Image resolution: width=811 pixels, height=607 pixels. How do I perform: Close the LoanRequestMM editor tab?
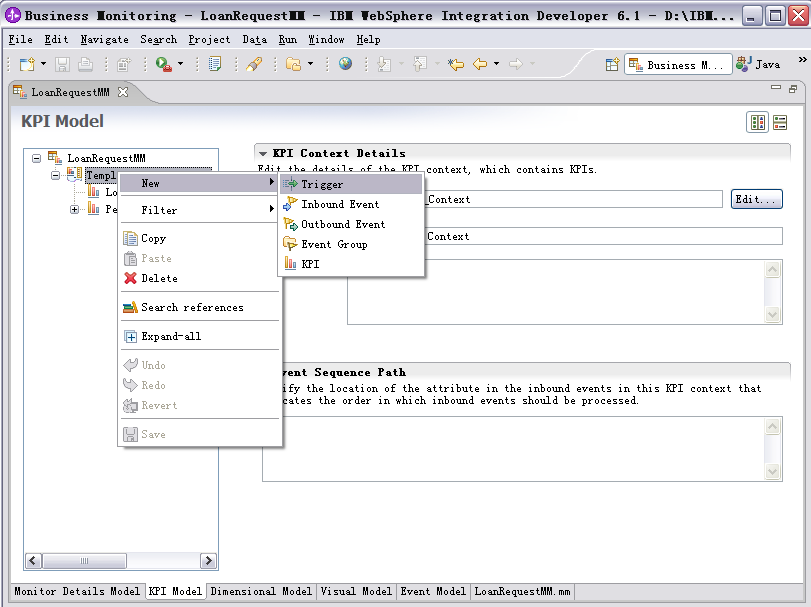pyautogui.click(x=123, y=92)
